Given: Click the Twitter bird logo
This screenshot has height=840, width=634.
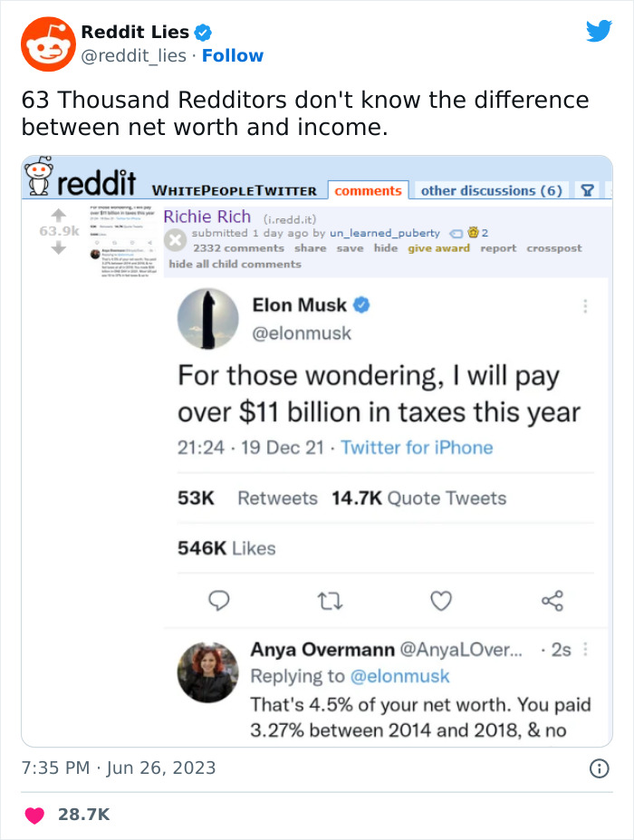Looking at the screenshot, I should click(599, 32).
